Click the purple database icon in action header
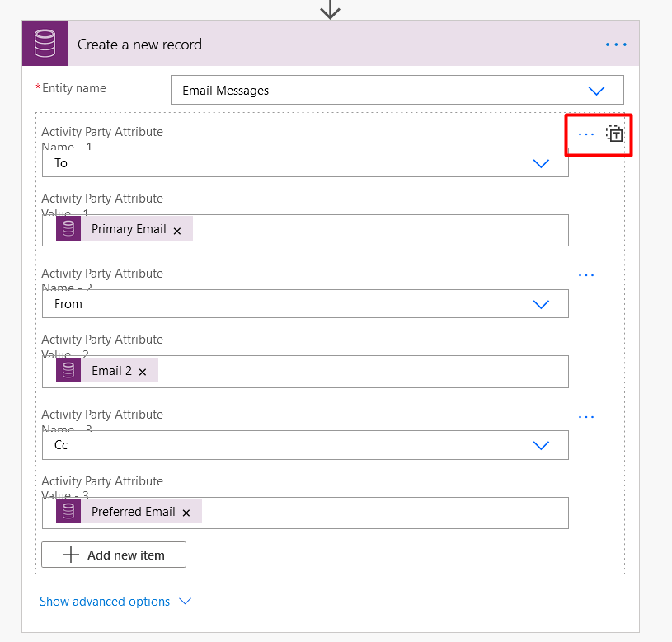 coord(45,45)
